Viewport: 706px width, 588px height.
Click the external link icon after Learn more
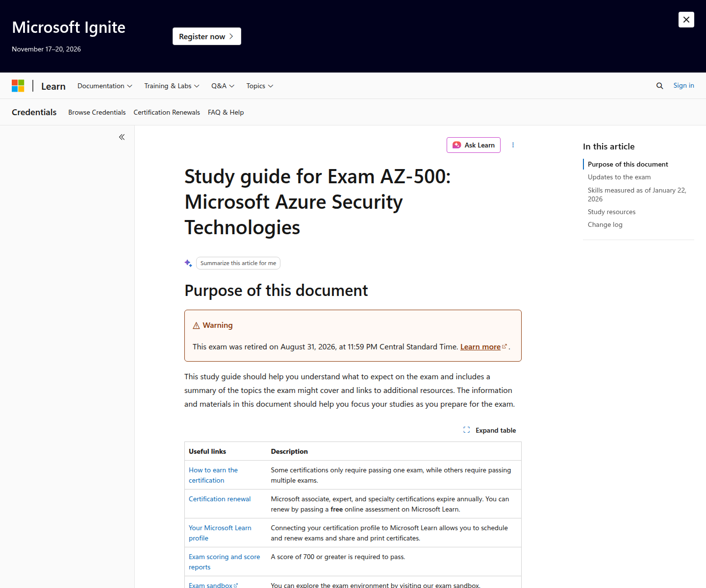pyautogui.click(x=504, y=346)
